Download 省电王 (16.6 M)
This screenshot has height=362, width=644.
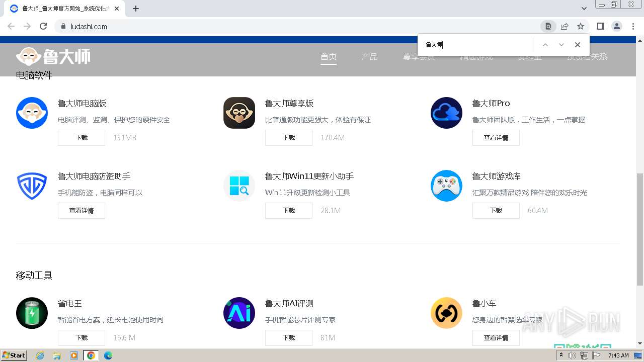pyautogui.click(x=82, y=338)
